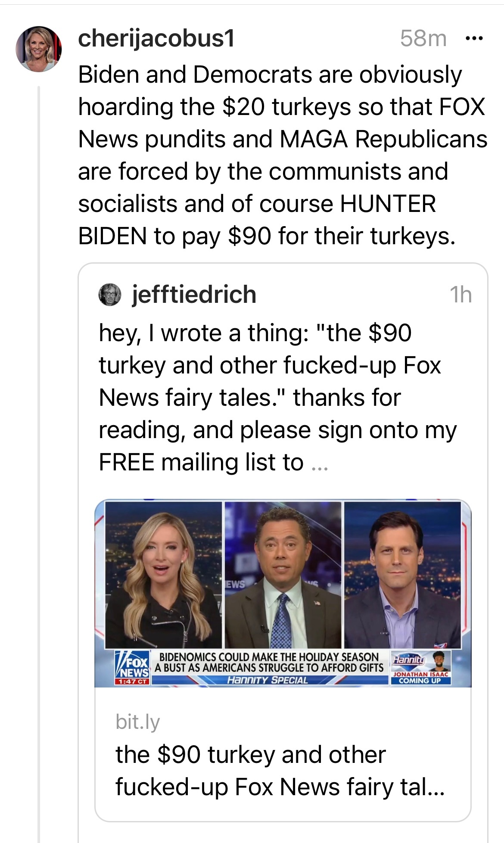Click the main post text about $20 turkeys

click(282, 155)
